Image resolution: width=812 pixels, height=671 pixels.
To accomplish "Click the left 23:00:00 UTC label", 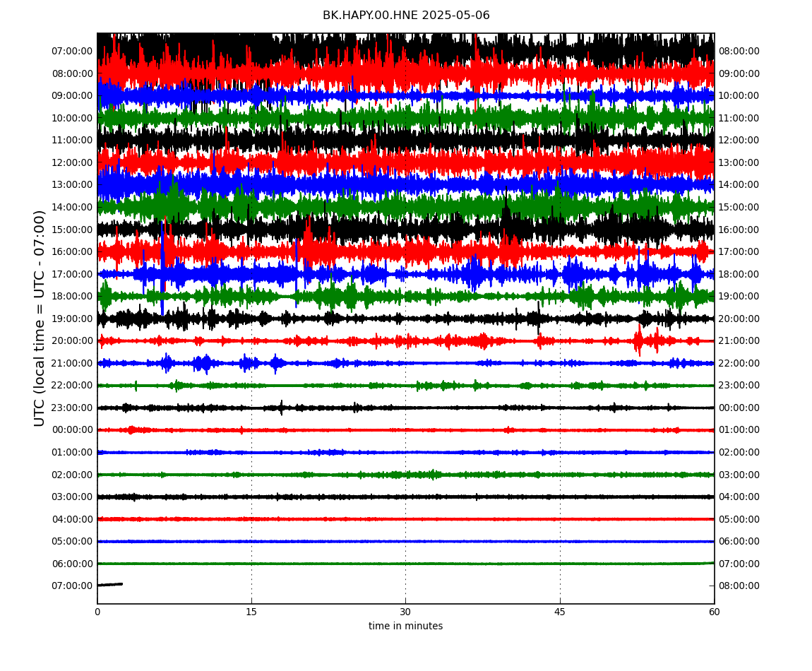I will [72, 408].
